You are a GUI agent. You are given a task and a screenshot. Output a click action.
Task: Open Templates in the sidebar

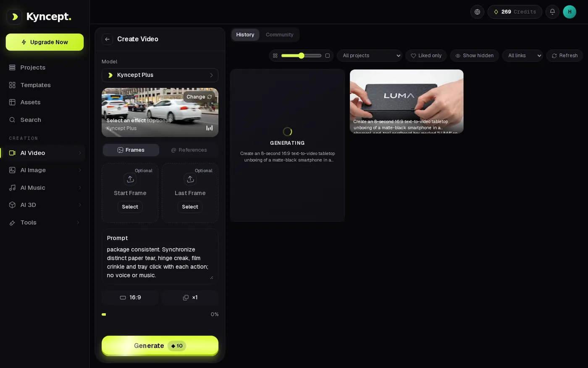45,85
